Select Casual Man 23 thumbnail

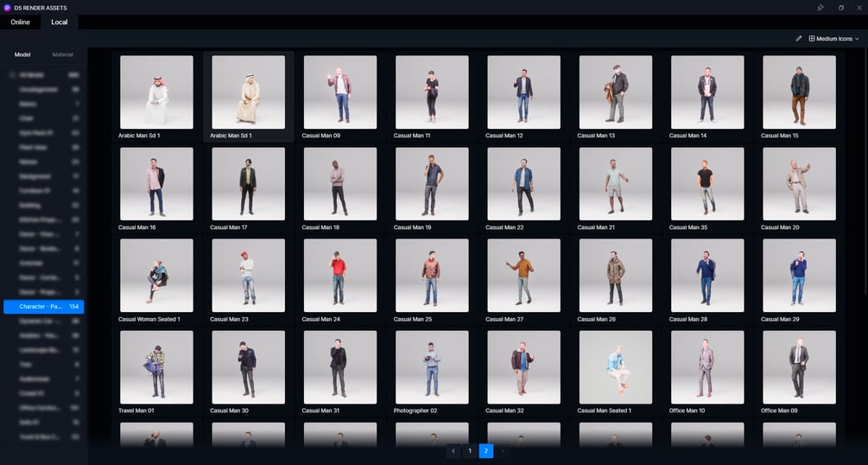(x=249, y=276)
